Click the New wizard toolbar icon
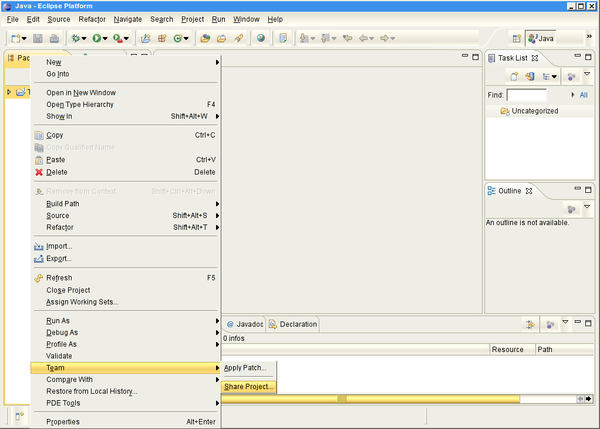Viewport: 600px width, 429px height. tap(16, 38)
